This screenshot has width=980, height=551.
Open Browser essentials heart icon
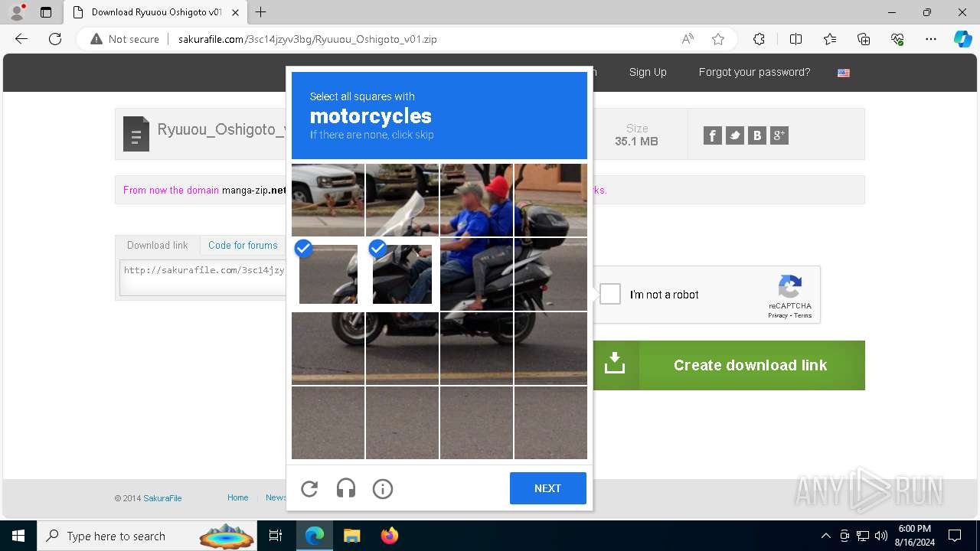click(x=898, y=39)
